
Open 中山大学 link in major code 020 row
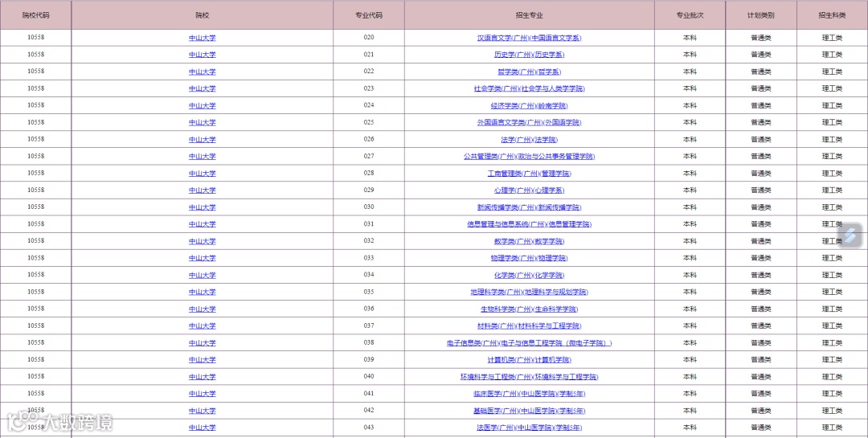[202, 38]
